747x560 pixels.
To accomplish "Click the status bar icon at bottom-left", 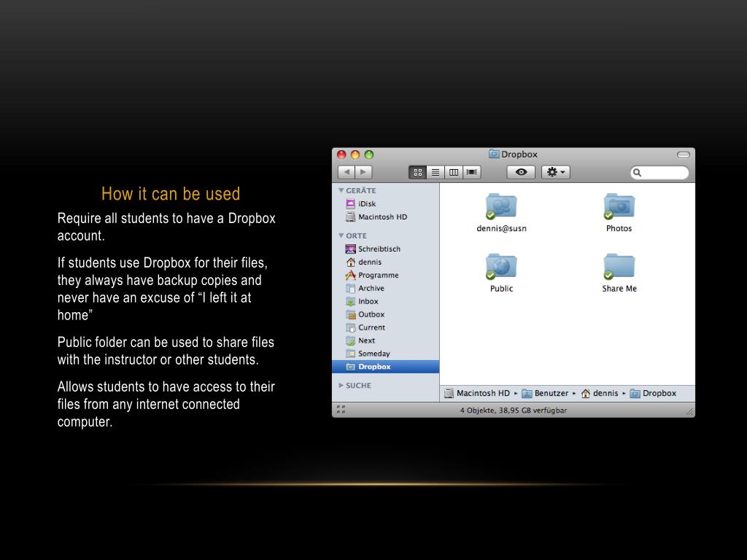I will 341,410.
